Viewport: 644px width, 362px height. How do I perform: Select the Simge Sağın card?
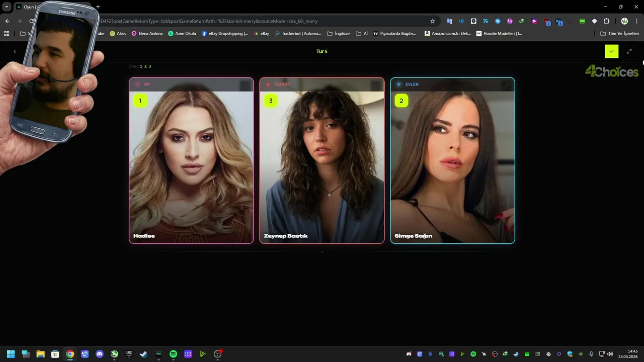(x=452, y=160)
